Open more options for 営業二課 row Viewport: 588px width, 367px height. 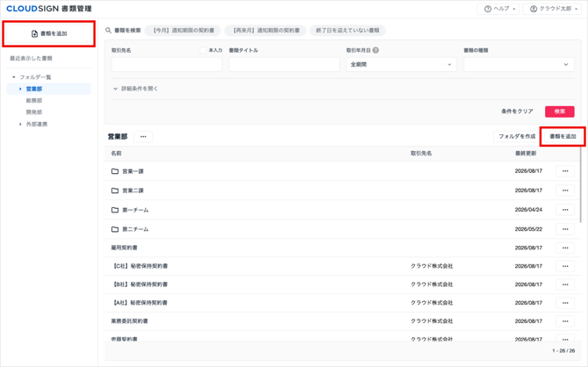click(x=565, y=191)
